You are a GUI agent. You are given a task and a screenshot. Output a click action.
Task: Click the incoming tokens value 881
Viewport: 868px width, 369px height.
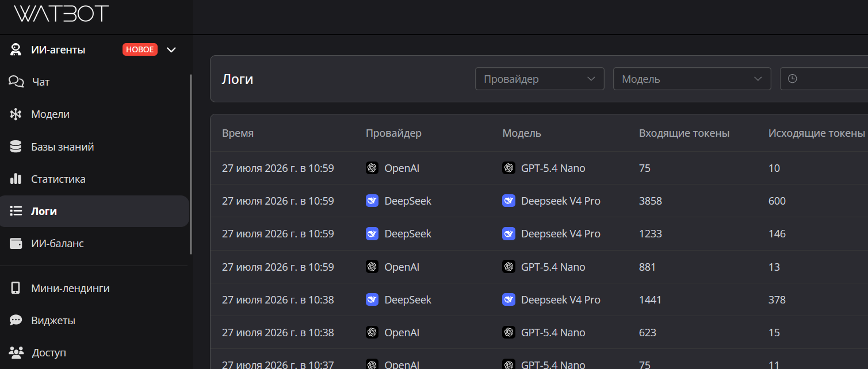click(x=647, y=267)
